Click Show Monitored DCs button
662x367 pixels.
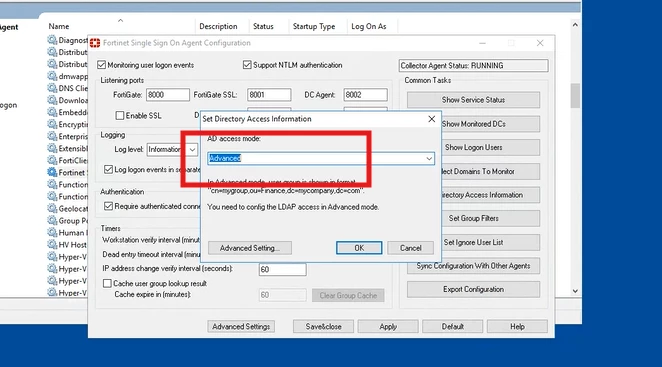tap(491, 124)
